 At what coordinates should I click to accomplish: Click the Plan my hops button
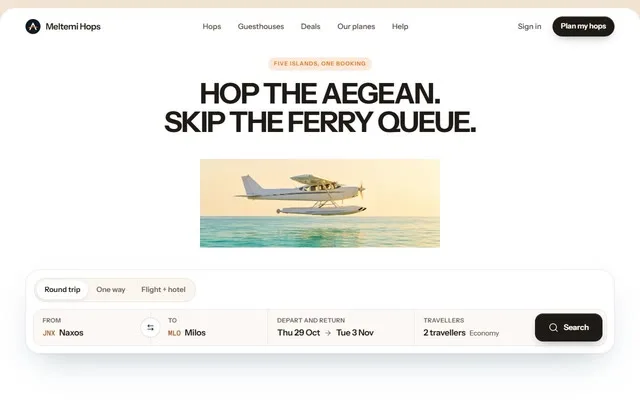point(583,27)
